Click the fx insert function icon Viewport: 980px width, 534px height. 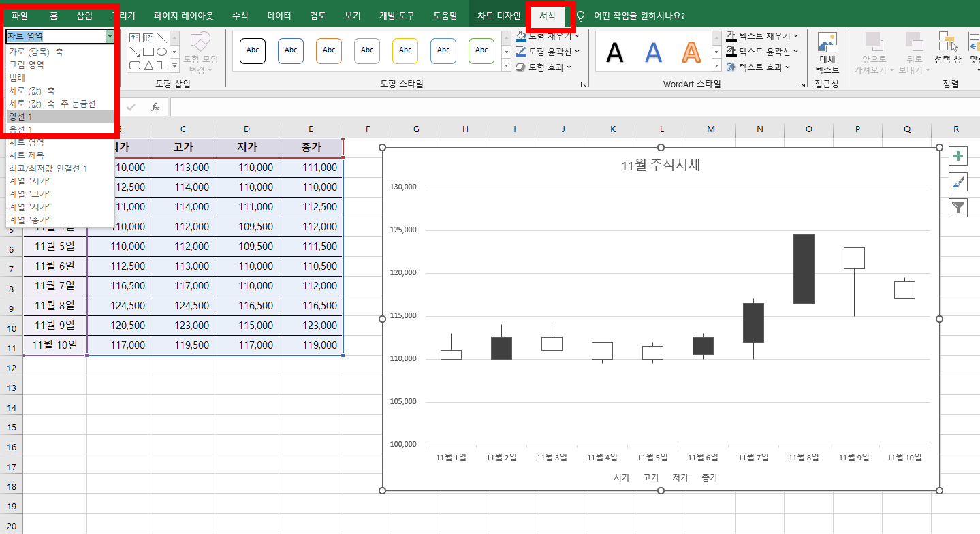coord(155,107)
